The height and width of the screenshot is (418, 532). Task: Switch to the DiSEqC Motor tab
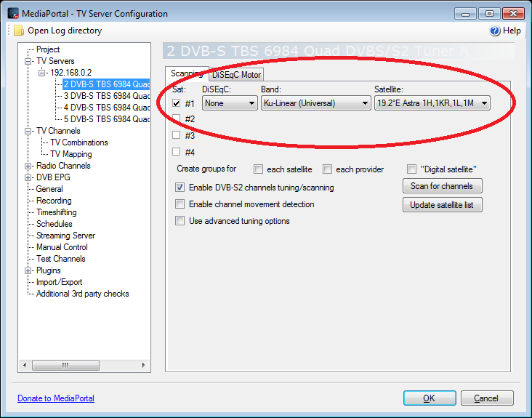[x=236, y=75]
